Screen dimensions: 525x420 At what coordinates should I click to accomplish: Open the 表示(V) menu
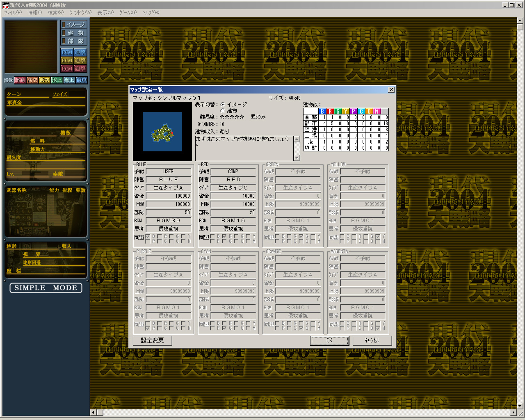[105, 13]
